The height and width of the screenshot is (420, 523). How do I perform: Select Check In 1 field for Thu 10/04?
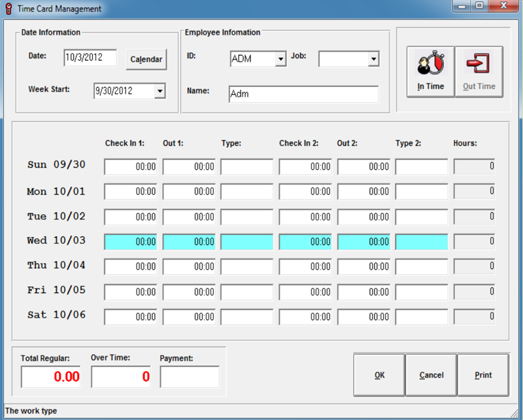[x=130, y=267]
